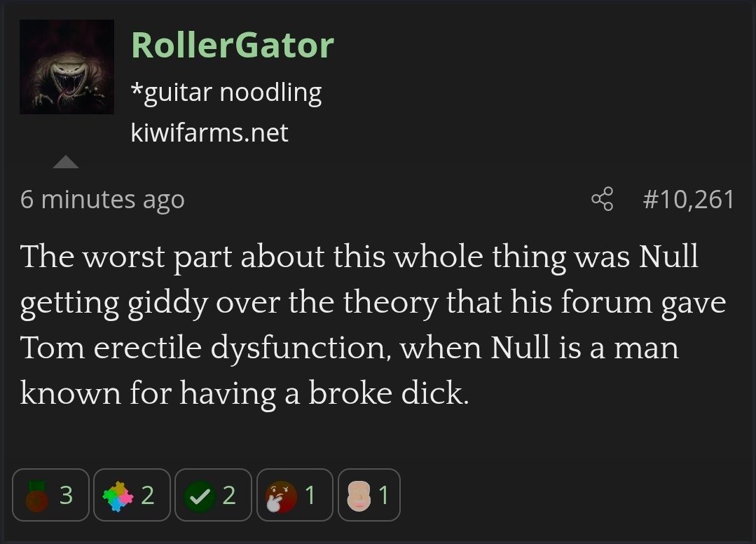Click the "*guitar noodling" user title
The image size is (756, 544).
pyautogui.click(x=226, y=92)
